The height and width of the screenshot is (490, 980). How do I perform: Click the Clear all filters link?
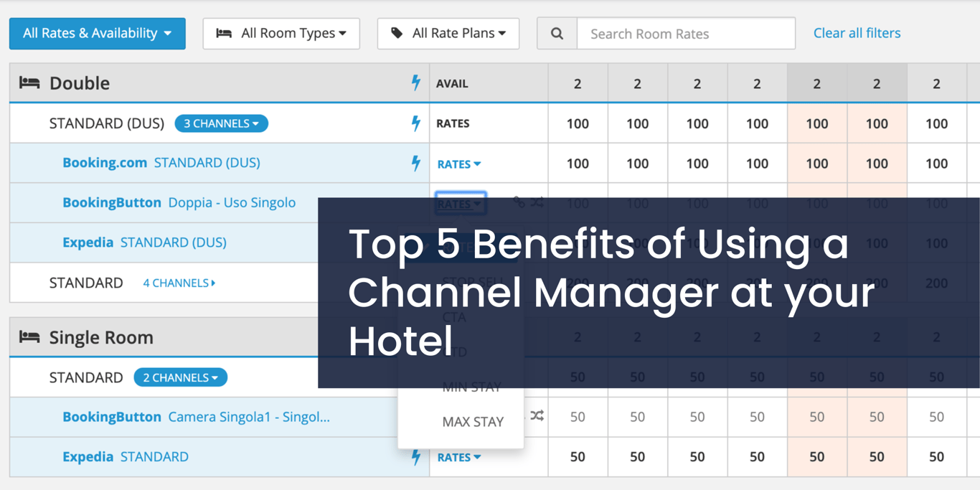point(857,33)
